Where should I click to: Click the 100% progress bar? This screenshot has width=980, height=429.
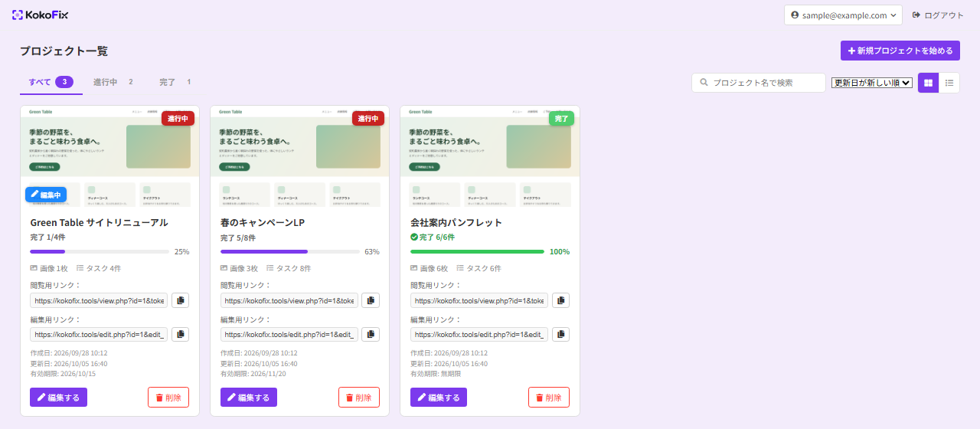pyautogui.click(x=477, y=251)
